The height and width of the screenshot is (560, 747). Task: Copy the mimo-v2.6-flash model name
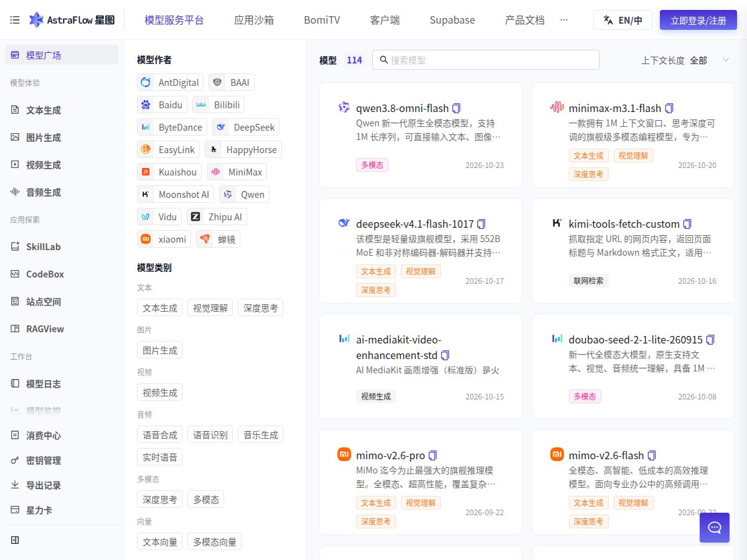pos(652,455)
